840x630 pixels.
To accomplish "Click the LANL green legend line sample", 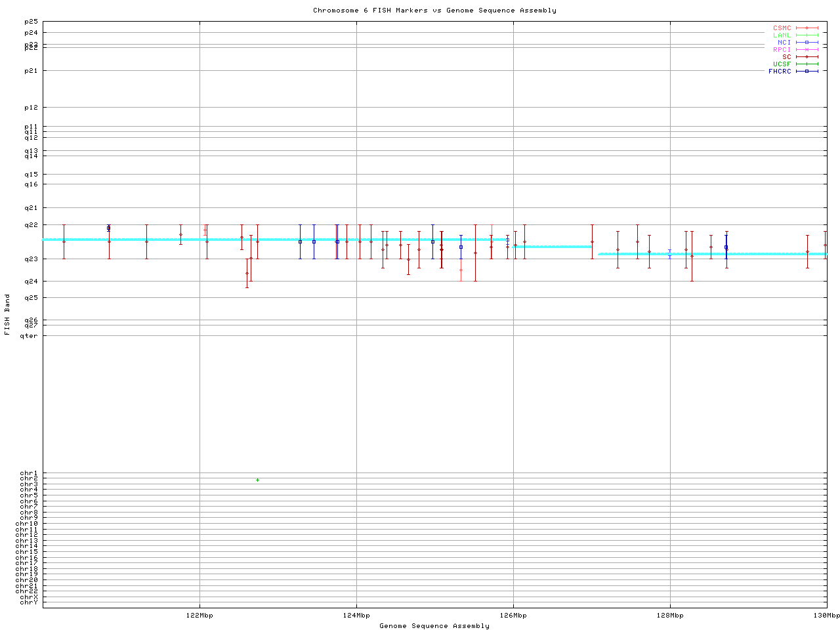I will pos(807,35).
